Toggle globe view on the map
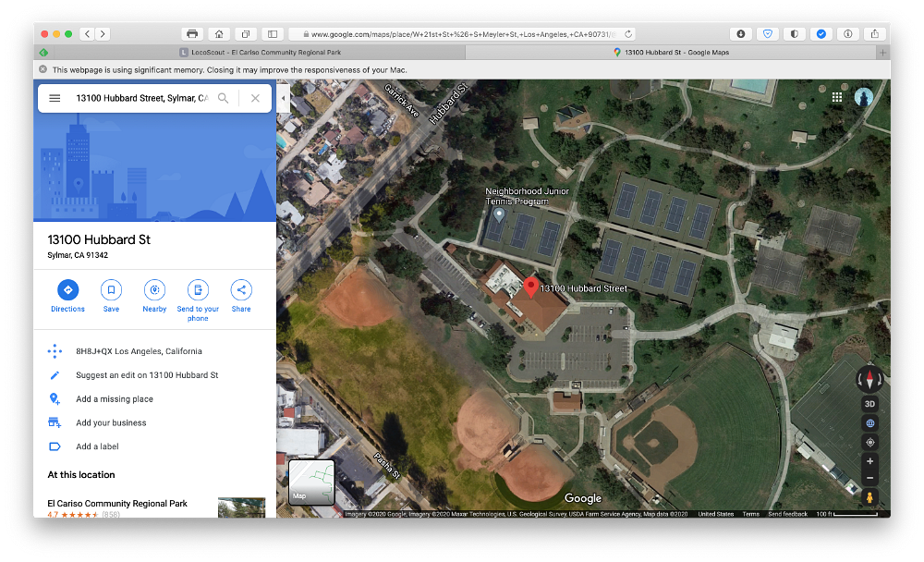This screenshot has width=924, height=562. 869,423
